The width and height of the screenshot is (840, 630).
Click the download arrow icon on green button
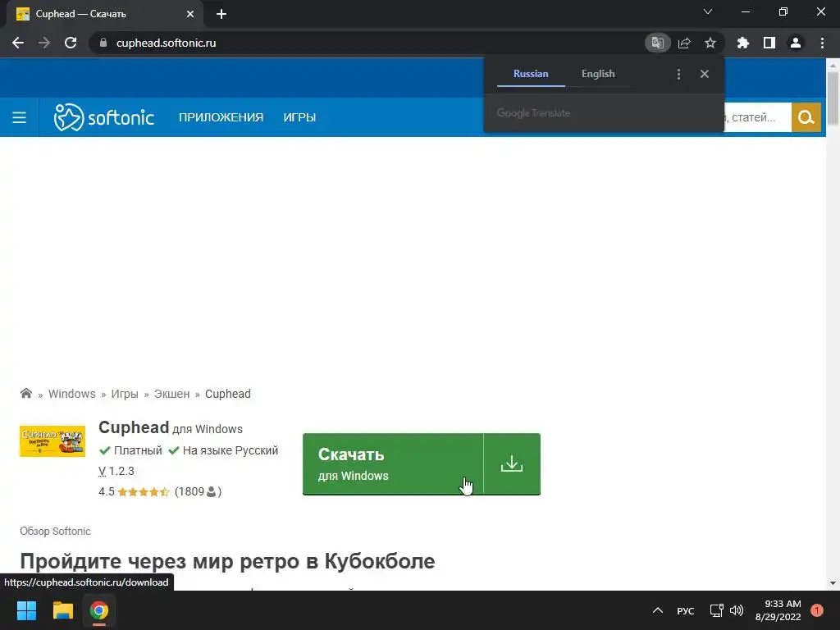pyautogui.click(x=512, y=464)
